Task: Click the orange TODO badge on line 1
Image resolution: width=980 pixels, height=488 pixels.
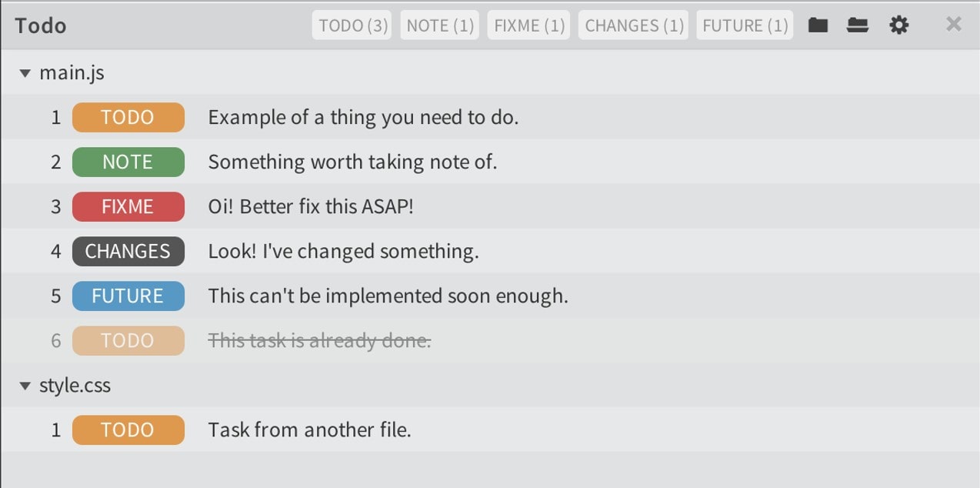Action: (x=128, y=117)
